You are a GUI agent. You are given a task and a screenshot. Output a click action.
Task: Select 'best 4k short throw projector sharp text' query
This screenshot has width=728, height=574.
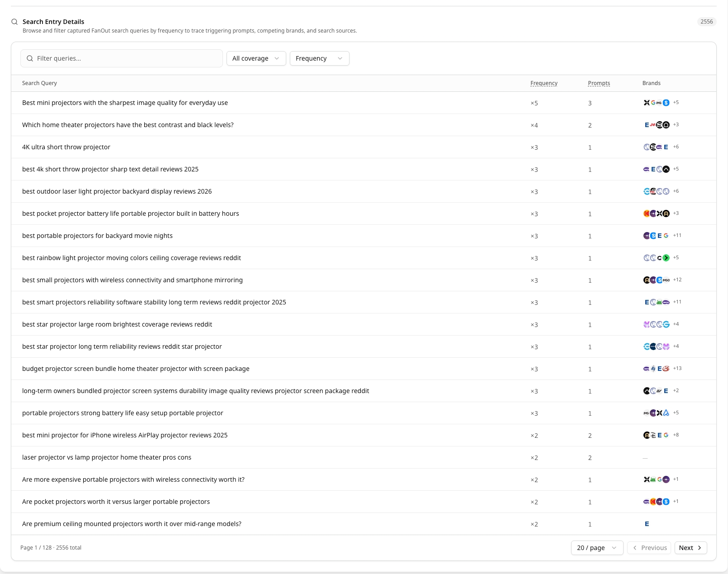(110, 169)
